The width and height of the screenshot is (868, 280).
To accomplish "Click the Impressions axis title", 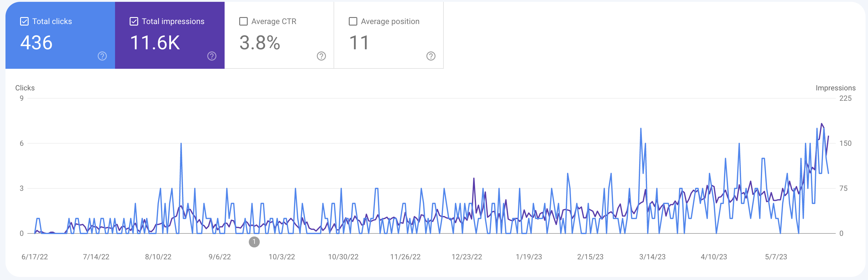I will click(x=835, y=88).
